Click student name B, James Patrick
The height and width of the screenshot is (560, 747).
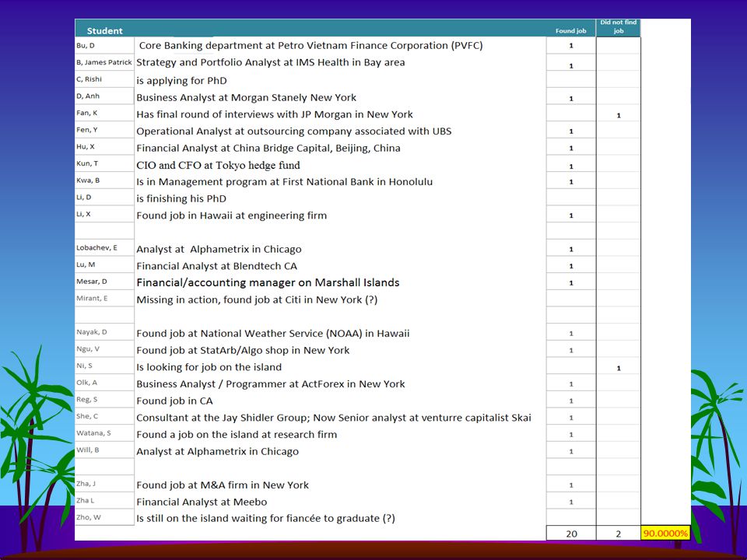pos(103,62)
